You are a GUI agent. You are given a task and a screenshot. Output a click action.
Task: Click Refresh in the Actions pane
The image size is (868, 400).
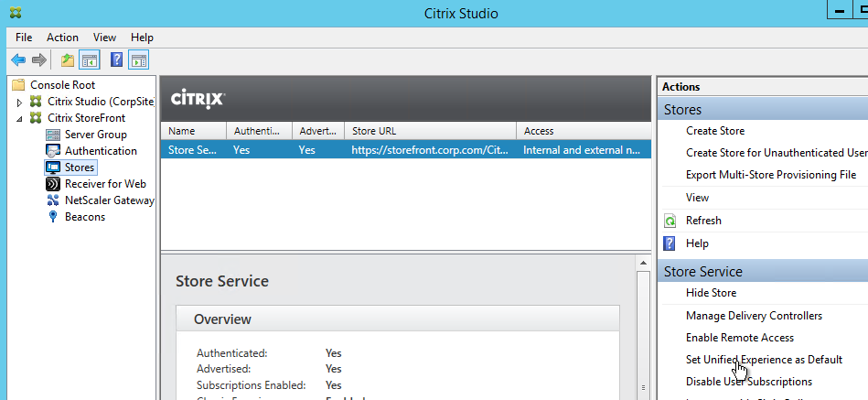point(703,221)
